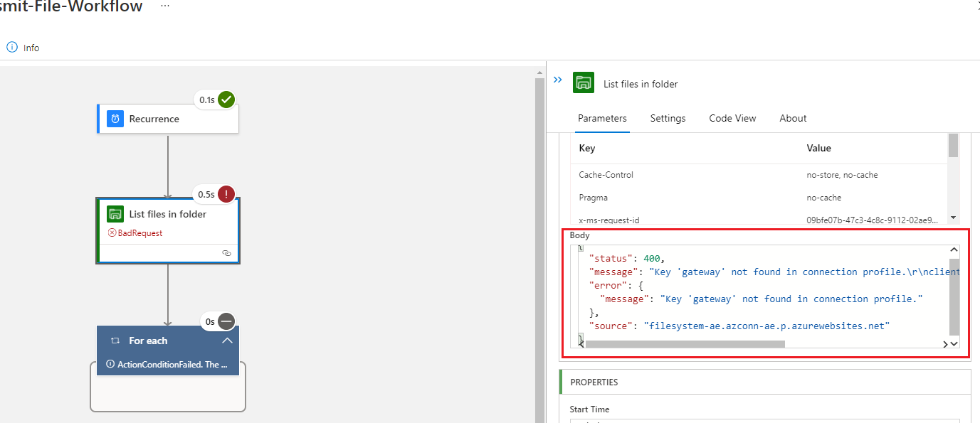Click the Recurrence clock icon
This screenshot has width=980, height=423.
pos(115,119)
